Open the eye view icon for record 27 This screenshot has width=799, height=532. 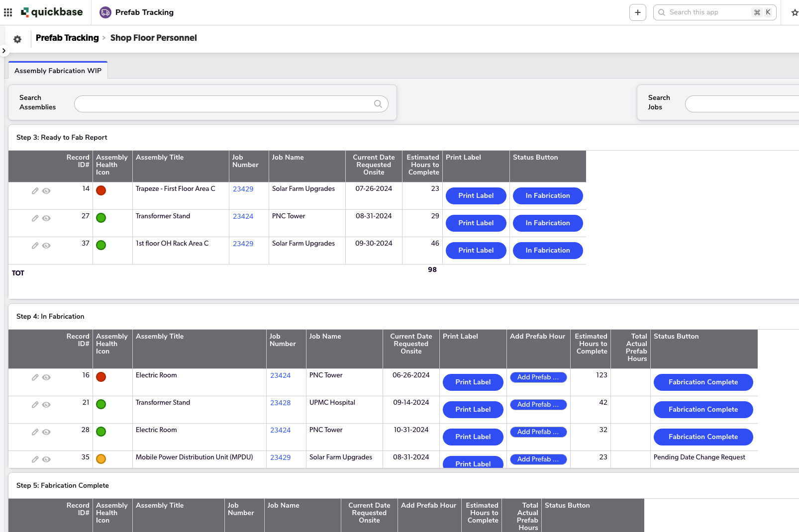[46, 218]
